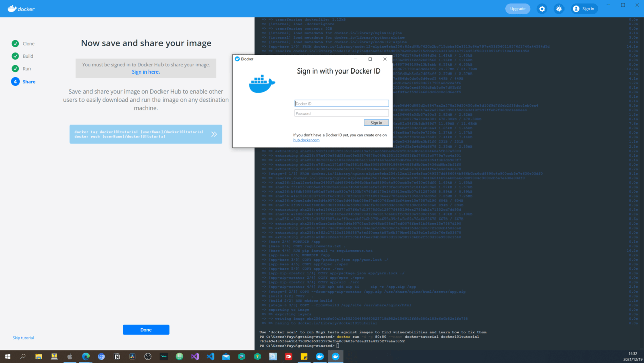Click Sign in in Docker header
The height and width of the screenshot is (363, 644).
point(584,9)
